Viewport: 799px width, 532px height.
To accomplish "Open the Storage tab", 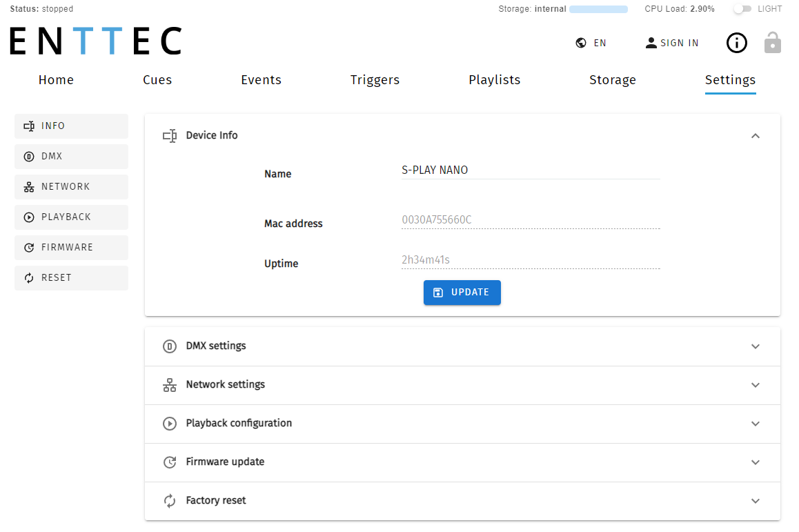I will pyautogui.click(x=613, y=80).
